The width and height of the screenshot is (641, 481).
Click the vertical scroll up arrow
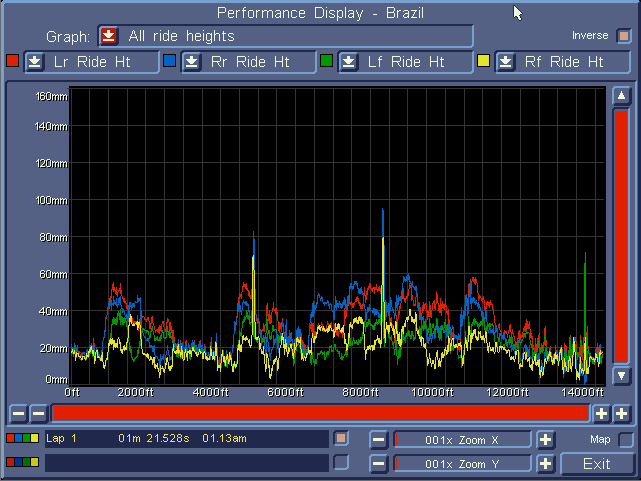pos(621,96)
